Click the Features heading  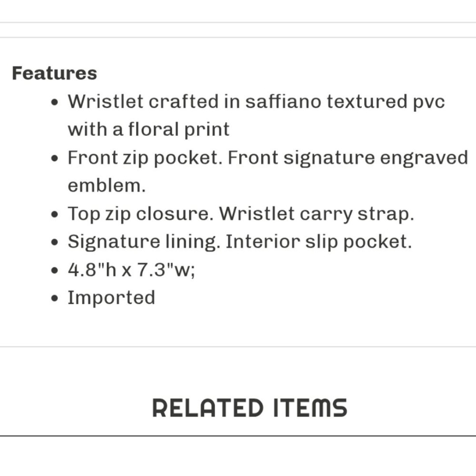pos(55,73)
